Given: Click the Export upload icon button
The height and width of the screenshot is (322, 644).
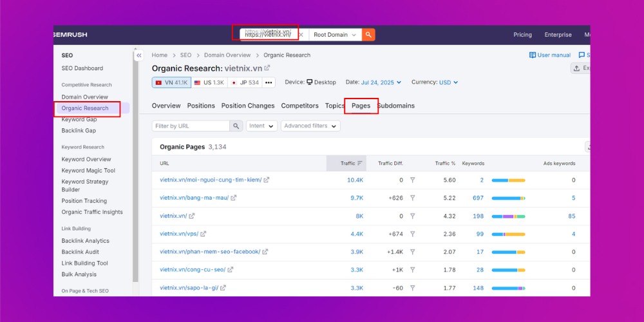Looking at the screenshot, I should pos(580,68).
